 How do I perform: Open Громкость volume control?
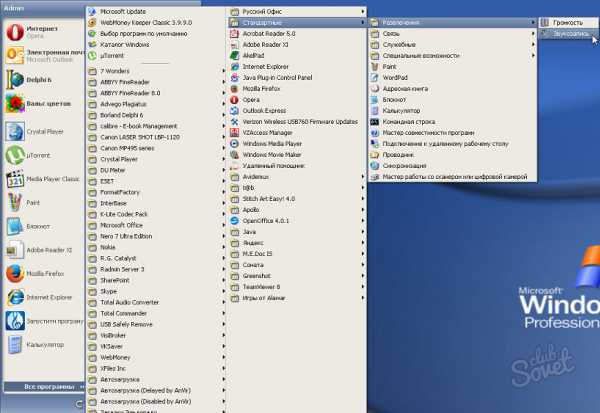pyautogui.click(x=568, y=23)
